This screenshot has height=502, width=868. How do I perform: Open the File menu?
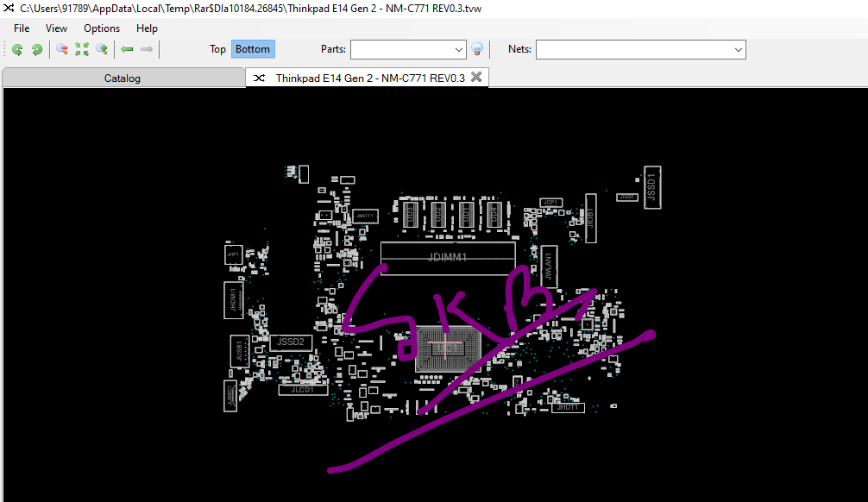[22, 28]
